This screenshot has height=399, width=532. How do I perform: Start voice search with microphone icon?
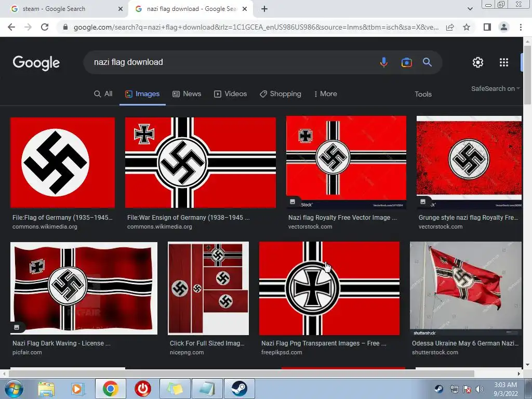[384, 62]
